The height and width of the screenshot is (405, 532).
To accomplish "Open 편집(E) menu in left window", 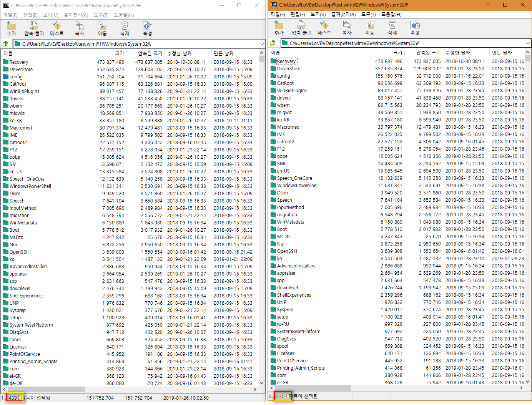I will tap(30, 15).
